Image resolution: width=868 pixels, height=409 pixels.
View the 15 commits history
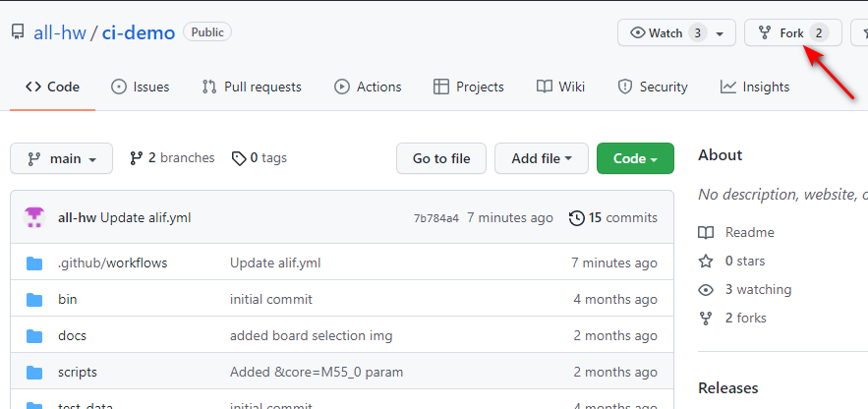click(613, 217)
